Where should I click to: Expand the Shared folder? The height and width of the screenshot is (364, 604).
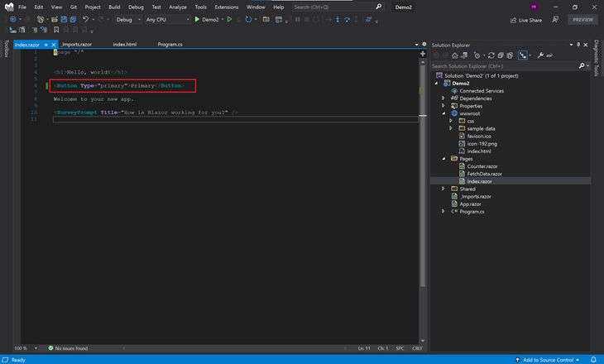click(x=443, y=189)
